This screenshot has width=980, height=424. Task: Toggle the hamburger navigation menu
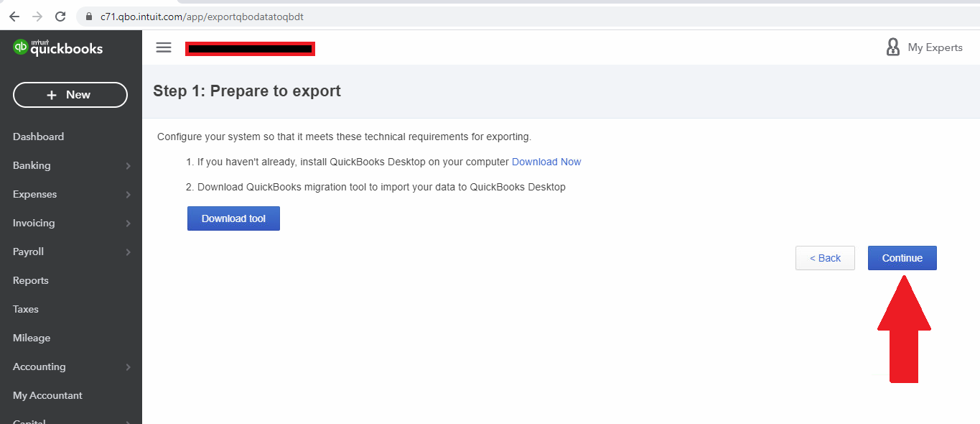pos(164,47)
